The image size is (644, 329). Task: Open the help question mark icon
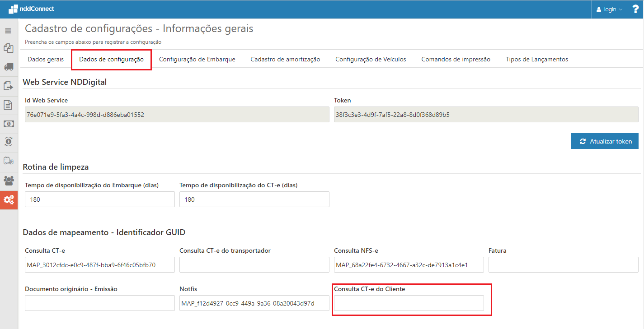click(x=635, y=9)
